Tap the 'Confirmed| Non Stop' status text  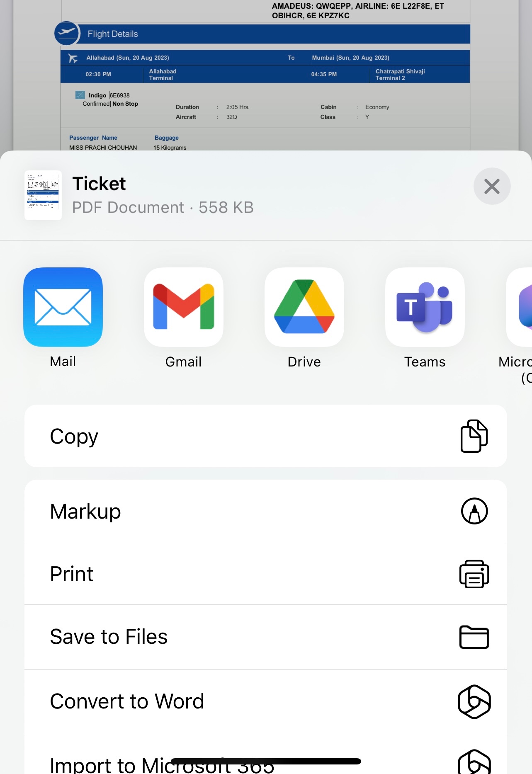click(x=110, y=104)
